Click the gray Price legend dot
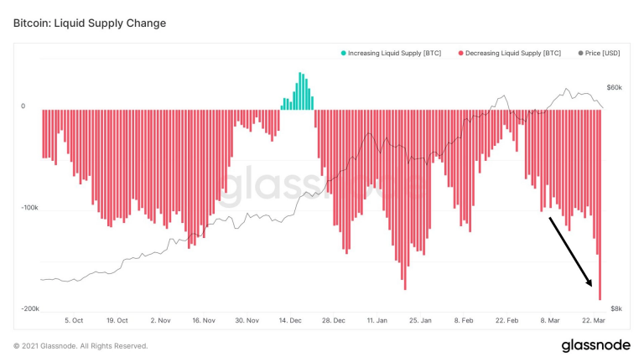644x362 pixels. [580, 53]
